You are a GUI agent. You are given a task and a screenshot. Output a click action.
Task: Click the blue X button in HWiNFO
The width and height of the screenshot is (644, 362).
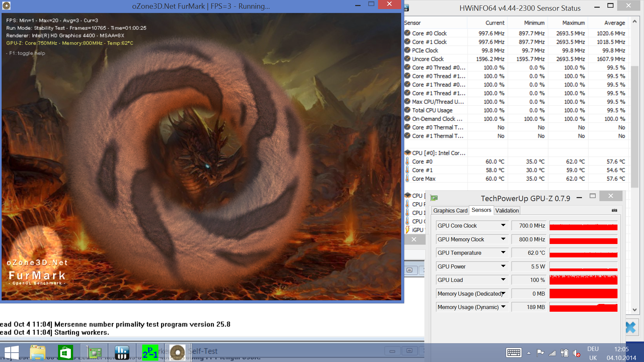630,327
